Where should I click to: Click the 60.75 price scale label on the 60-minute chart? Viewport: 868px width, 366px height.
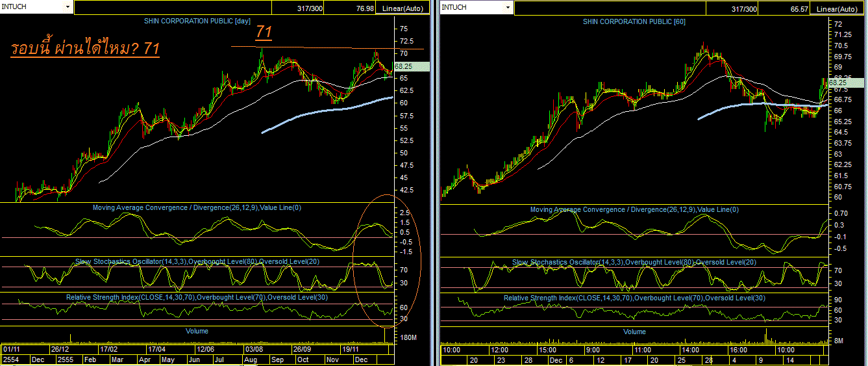coord(843,187)
